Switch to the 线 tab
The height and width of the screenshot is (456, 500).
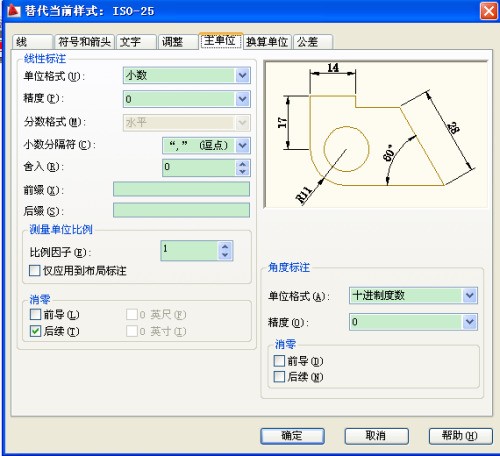pos(33,42)
